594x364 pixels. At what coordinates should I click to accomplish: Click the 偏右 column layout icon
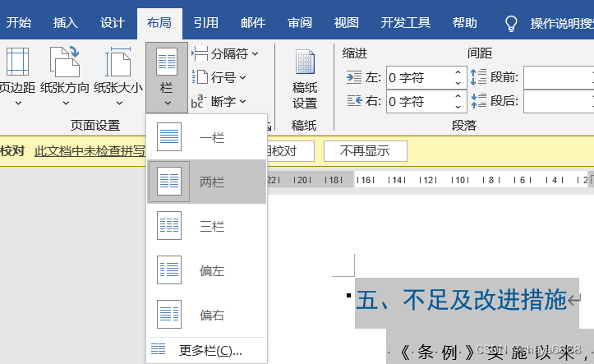(169, 315)
